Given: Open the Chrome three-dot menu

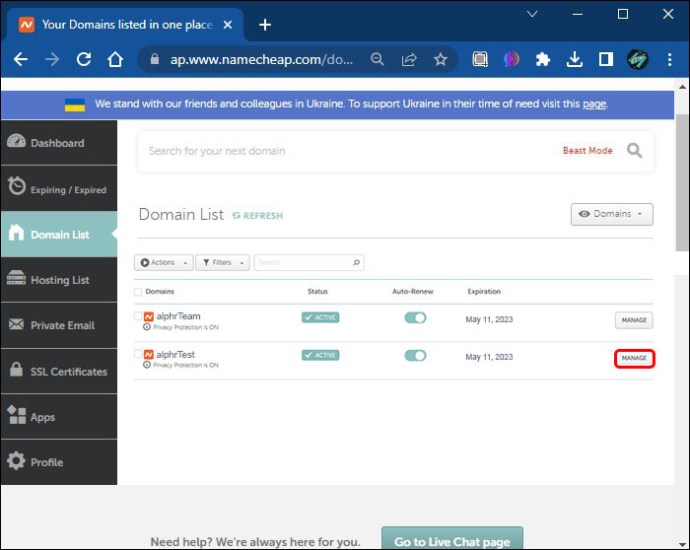Looking at the screenshot, I should click(669, 59).
